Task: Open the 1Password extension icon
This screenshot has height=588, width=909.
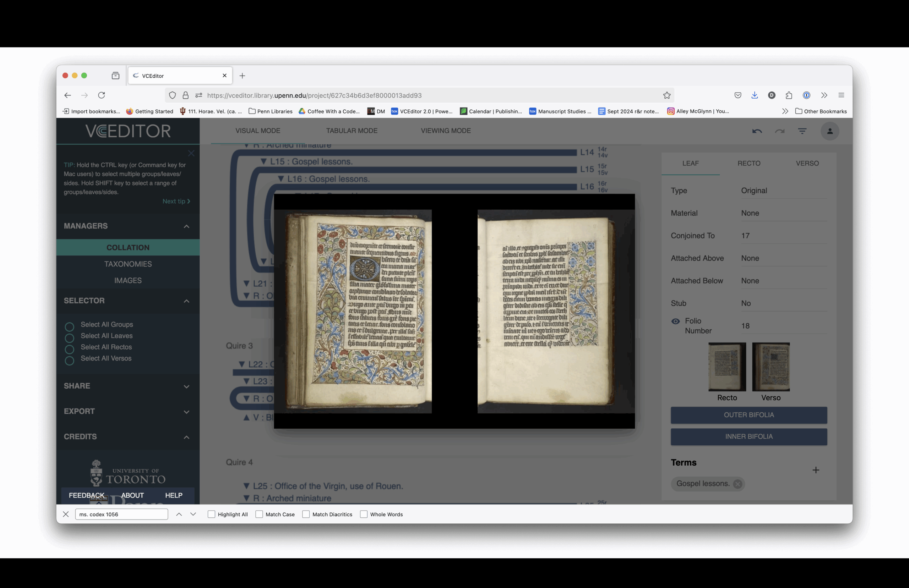Action: pos(806,95)
